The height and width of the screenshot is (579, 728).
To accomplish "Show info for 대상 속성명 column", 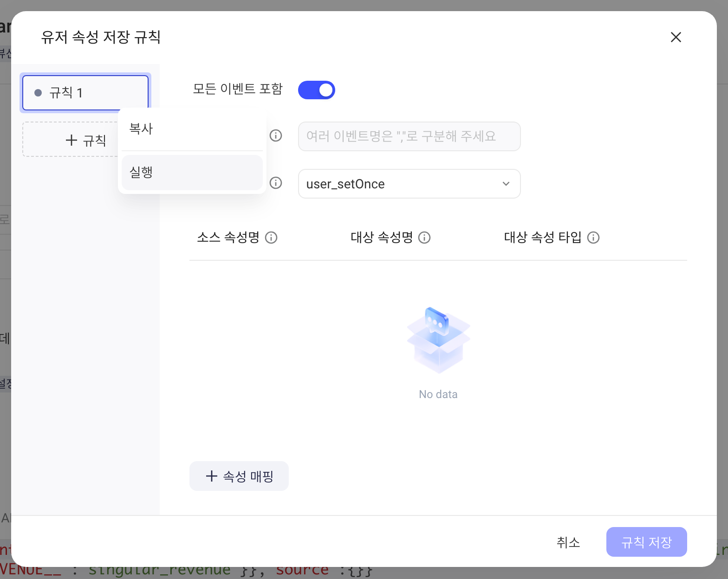I will [x=424, y=238].
